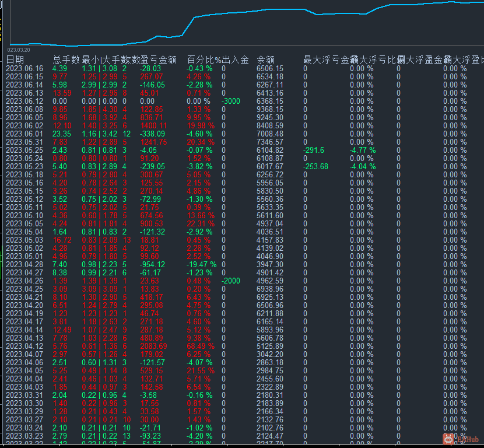
Task: Select the date cell 2023.06.16
Action: pyautogui.click(x=24, y=68)
